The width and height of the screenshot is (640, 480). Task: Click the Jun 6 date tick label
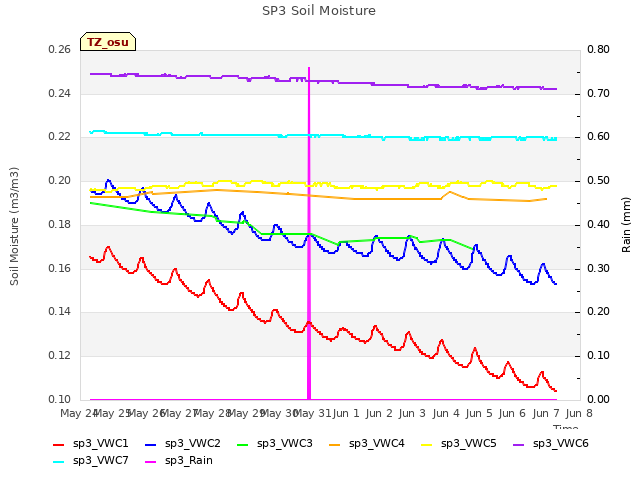pos(512,413)
